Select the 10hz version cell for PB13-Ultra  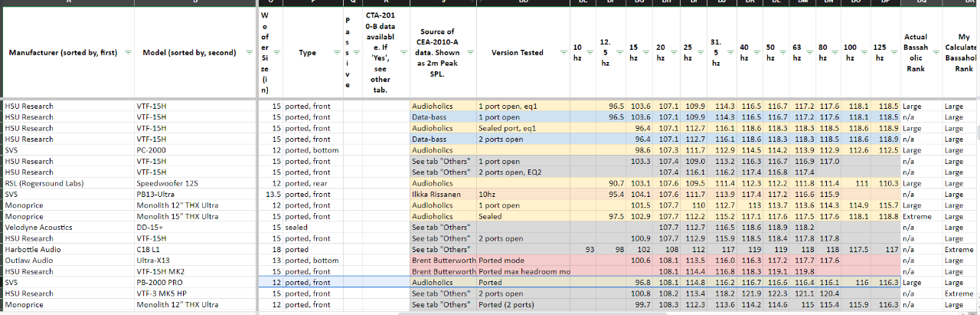[524, 195]
